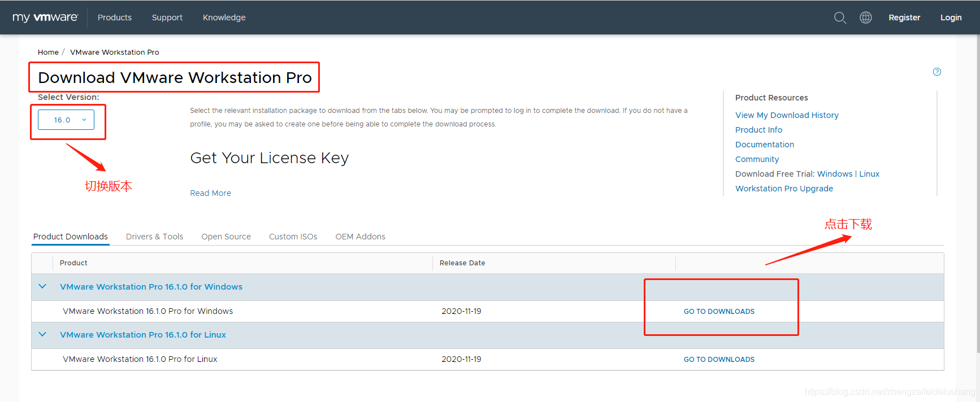Select VMware Workstation 16.1.0 Pro for Linux text
Image resolution: width=980 pixels, height=402 pixels.
click(140, 359)
